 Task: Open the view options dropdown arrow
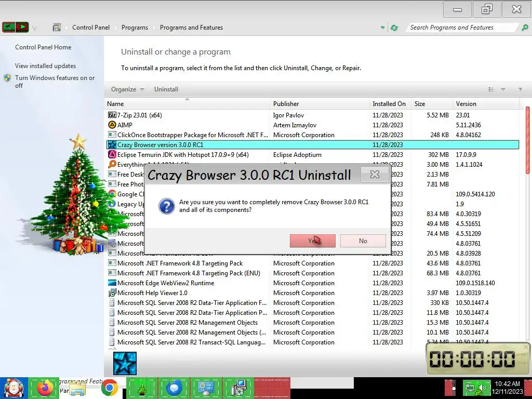pos(503,89)
